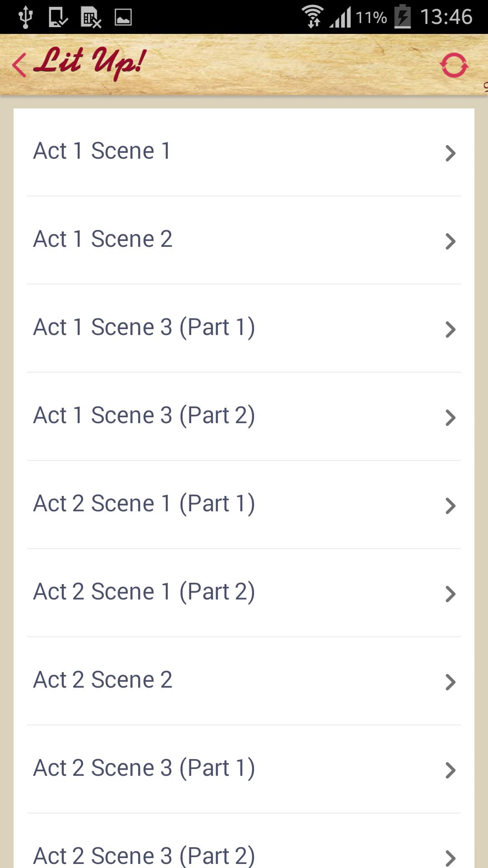
Task: Tap the red back arrow icon
Action: 19,65
